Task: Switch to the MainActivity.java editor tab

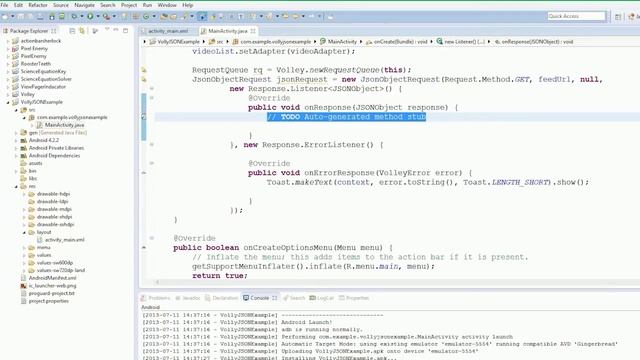Action: (x=228, y=31)
